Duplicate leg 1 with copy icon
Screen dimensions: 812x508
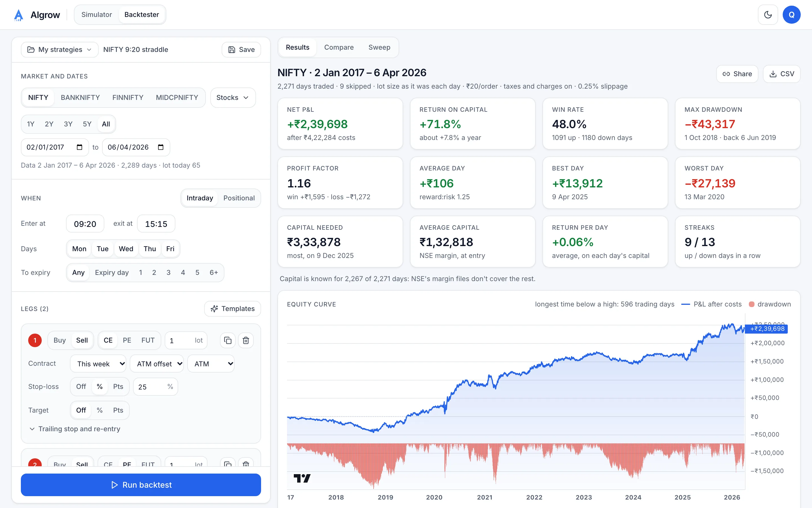coord(228,340)
